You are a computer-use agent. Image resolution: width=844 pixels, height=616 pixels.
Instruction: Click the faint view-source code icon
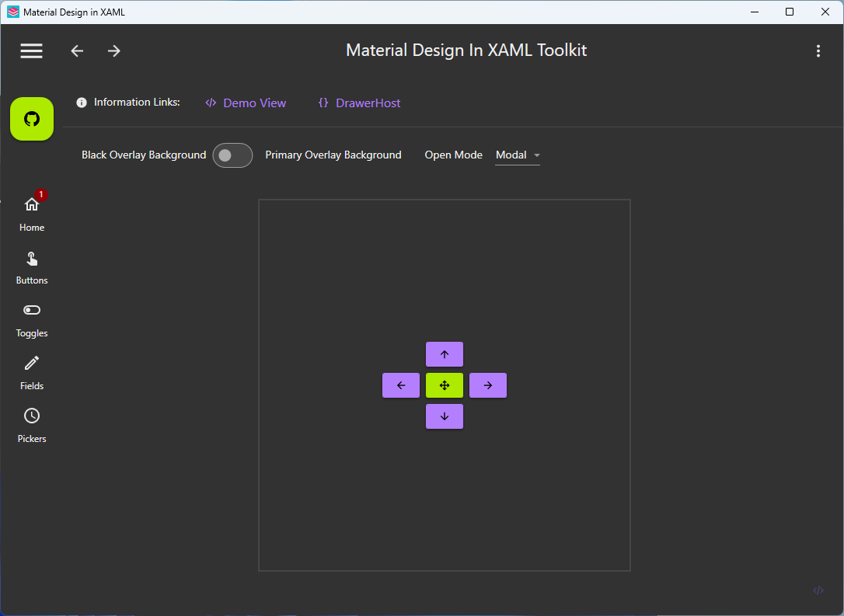818,590
